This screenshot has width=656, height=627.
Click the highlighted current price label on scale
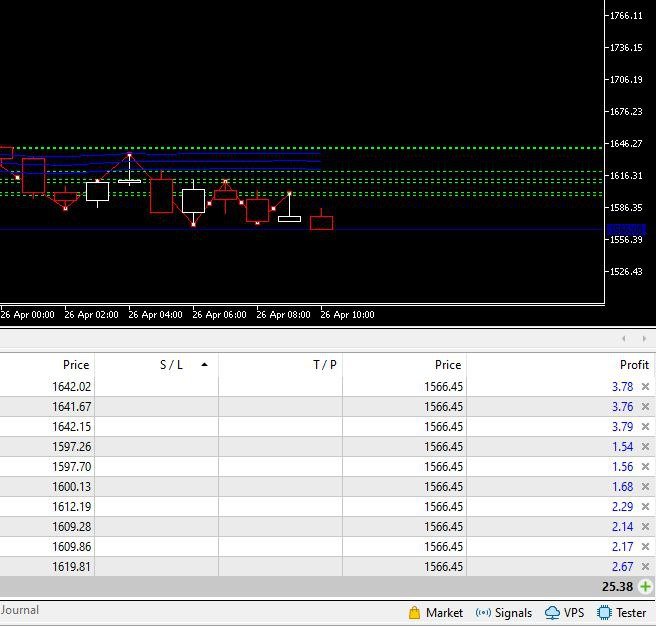(x=627, y=229)
